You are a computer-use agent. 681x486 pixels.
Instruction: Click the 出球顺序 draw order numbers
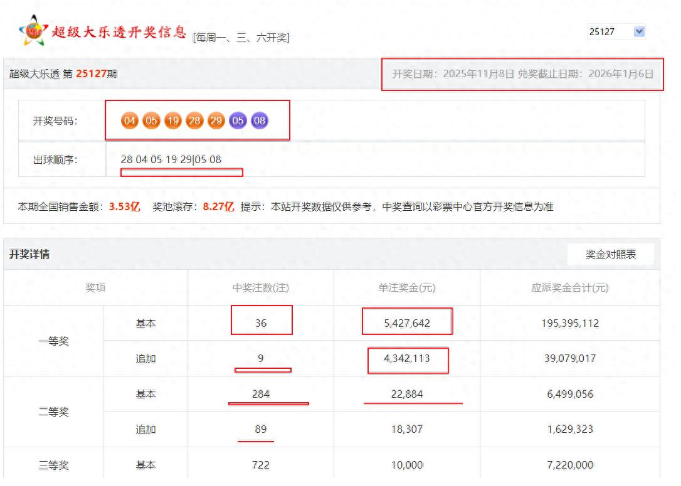point(171,160)
